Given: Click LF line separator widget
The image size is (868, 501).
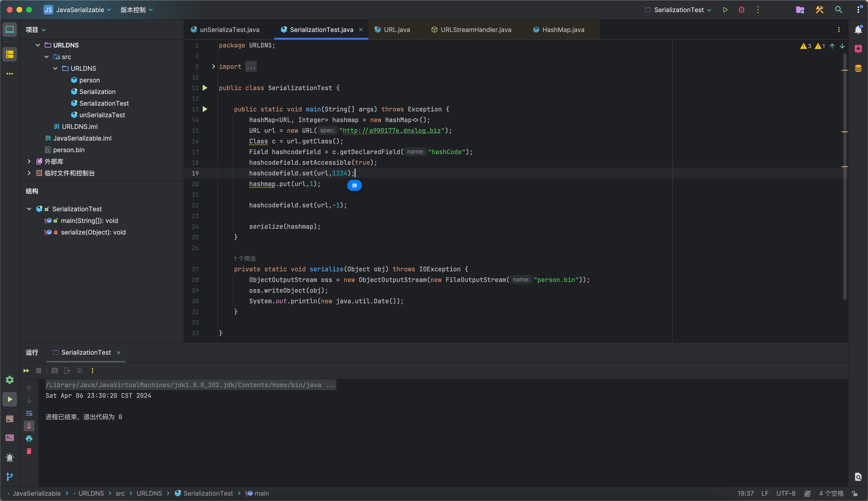Looking at the screenshot, I should tap(765, 493).
